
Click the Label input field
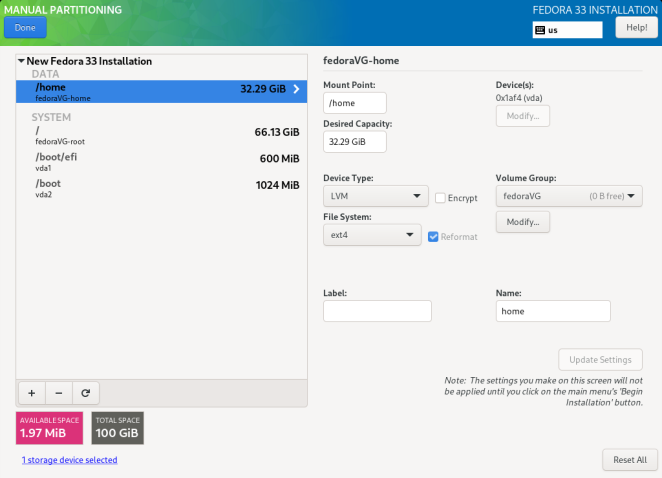[377, 311]
